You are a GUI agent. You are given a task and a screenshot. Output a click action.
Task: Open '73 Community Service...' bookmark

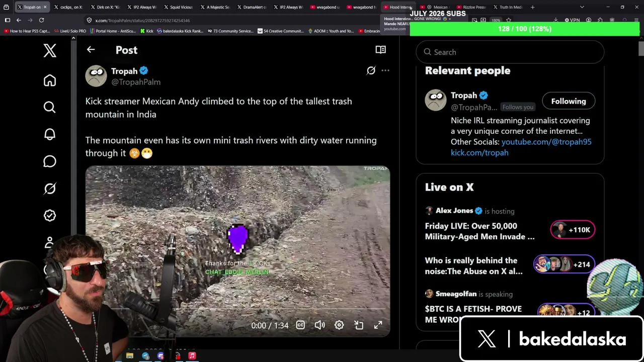(230, 31)
